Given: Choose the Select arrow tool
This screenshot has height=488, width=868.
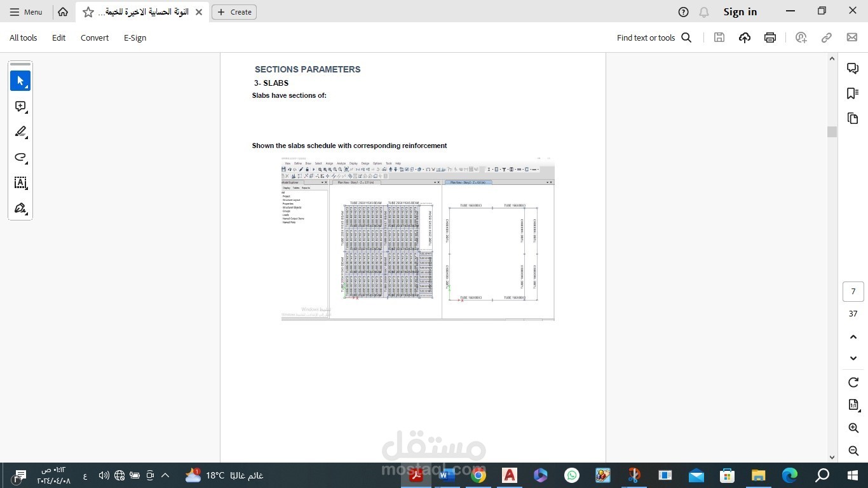Looking at the screenshot, I should click(x=20, y=81).
